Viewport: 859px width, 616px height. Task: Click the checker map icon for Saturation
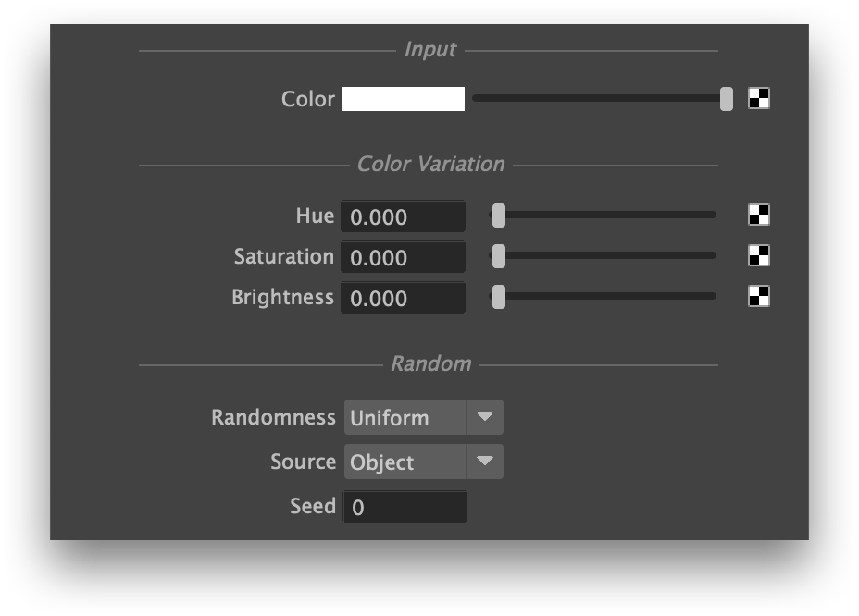pyautogui.click(x=759, y=256)
